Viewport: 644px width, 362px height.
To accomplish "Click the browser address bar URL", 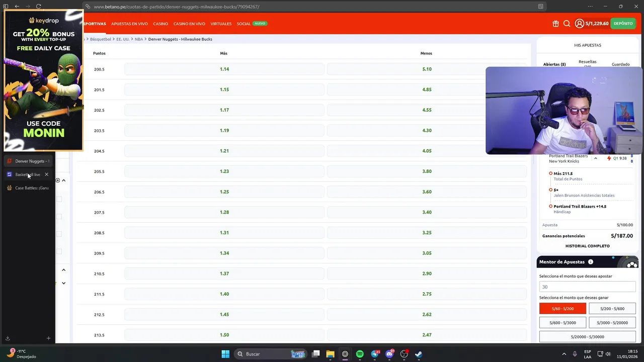I will tap(176, 7).
